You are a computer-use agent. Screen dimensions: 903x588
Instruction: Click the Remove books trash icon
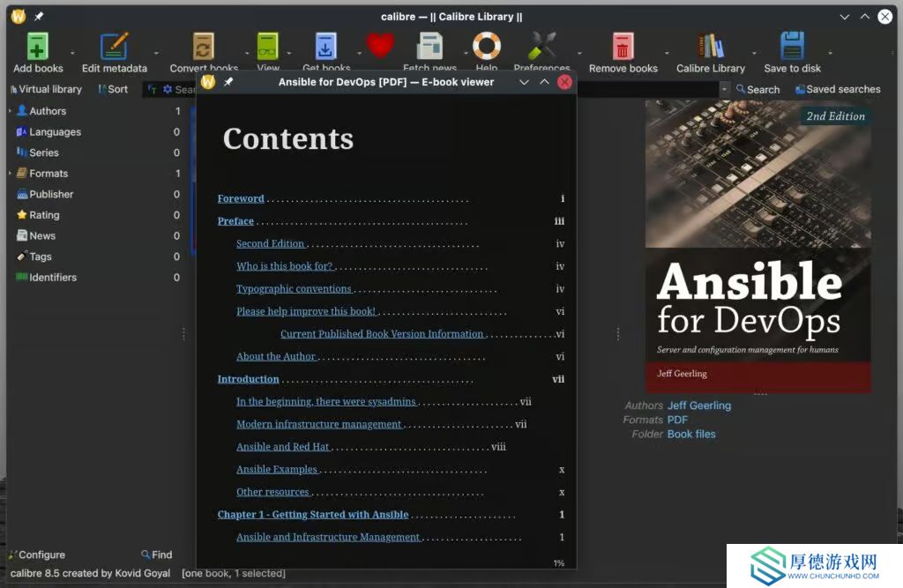(x=623, y=46)
